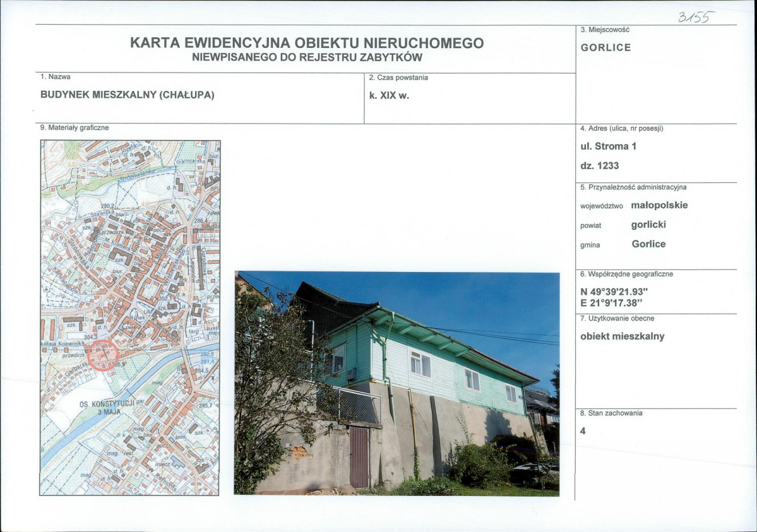Click longitude 'E 21°9'17.38"'
This screenshot has width=757, height=532.
(612, 304)
